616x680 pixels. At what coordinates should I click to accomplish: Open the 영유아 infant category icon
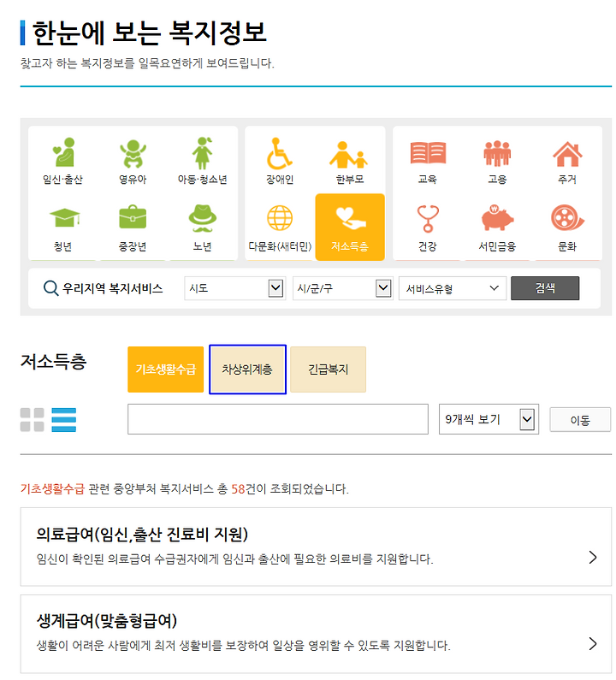coord(133,153)
